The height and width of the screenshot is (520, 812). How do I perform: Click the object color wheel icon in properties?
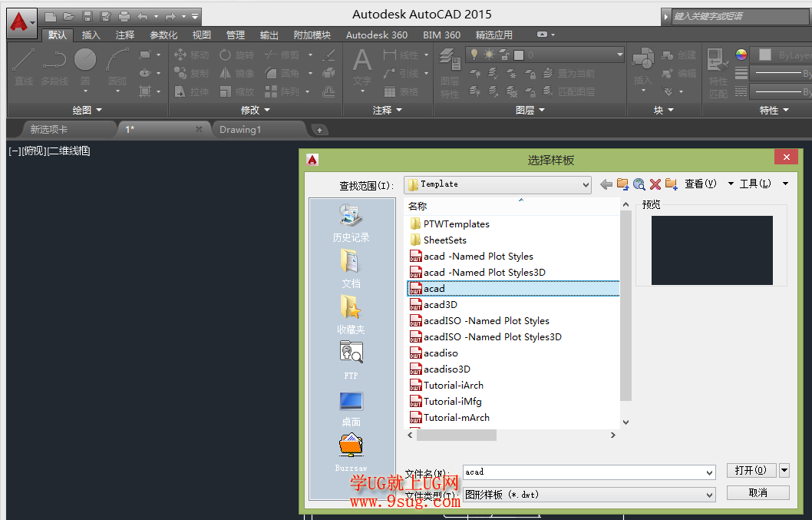741,55
